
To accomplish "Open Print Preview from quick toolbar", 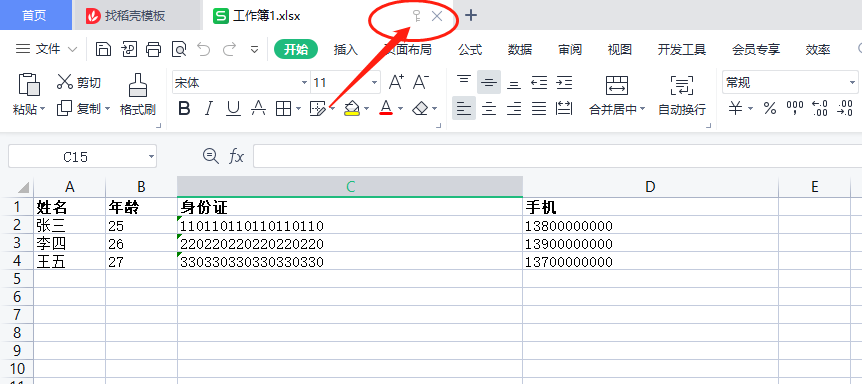I will coord(179,49).
